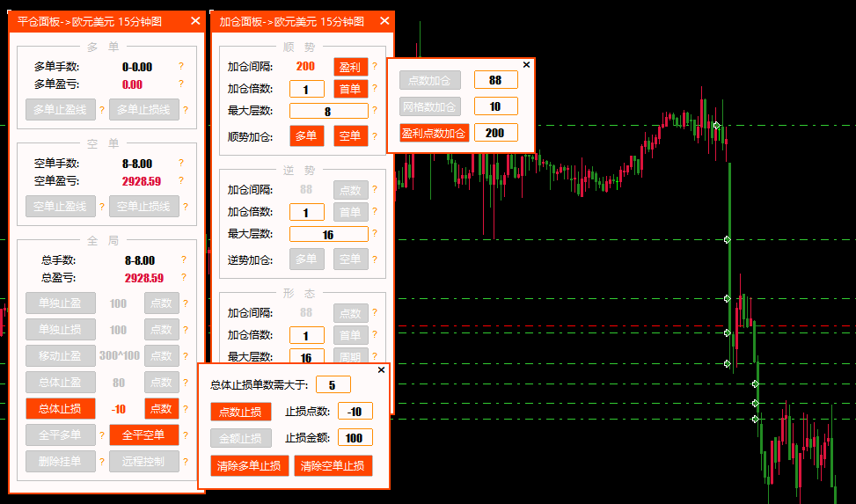The image size is (856, 504).
Task: Click the help icon beside 空单盈亏
Action: coord(181,181)
